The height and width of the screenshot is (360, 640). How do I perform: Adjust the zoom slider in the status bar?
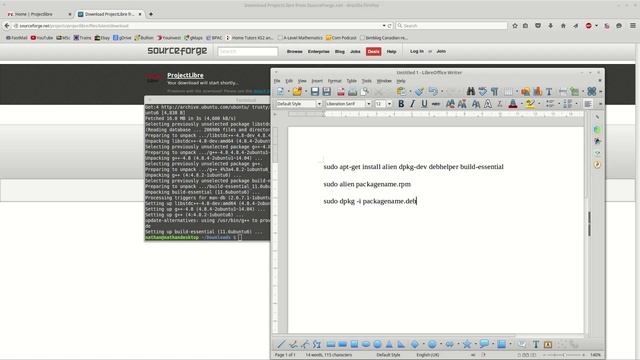[x=565, y=355]
